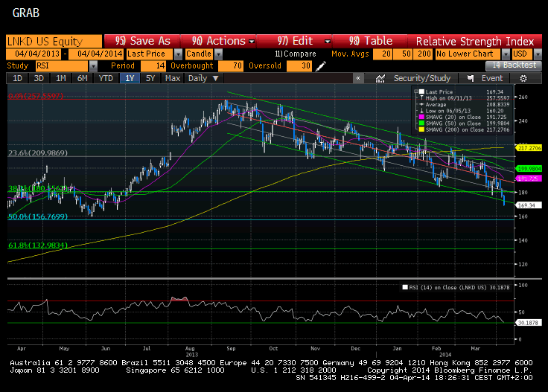Click the Security/Study label

pos(422,78)
